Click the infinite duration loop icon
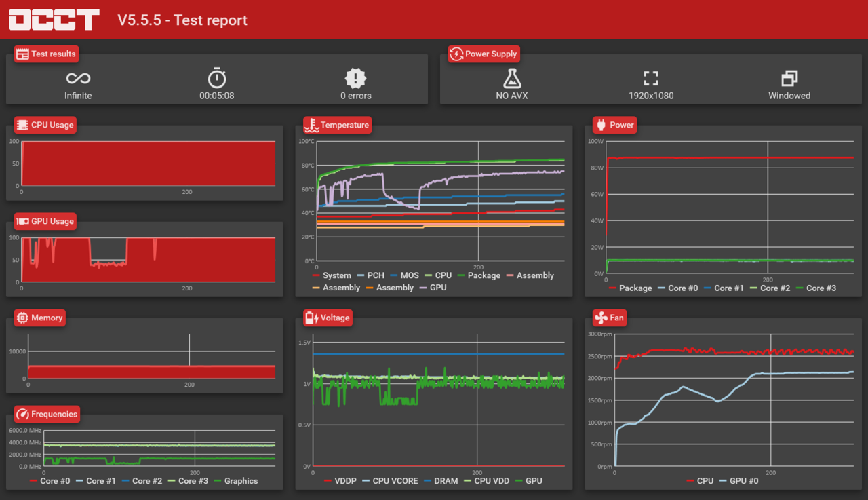Screen dimensions: 868x500 coord(78,78)
